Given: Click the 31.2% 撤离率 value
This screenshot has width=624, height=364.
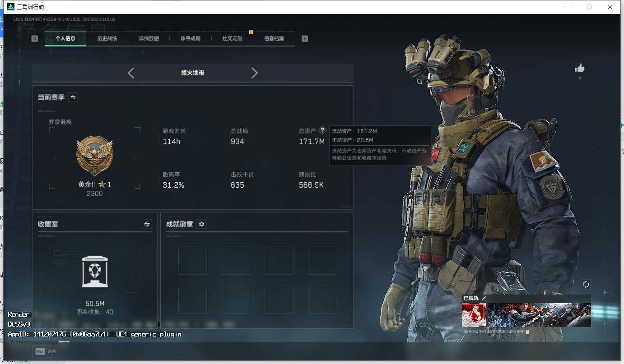Looking at the screenshot, I should (173, 185).
